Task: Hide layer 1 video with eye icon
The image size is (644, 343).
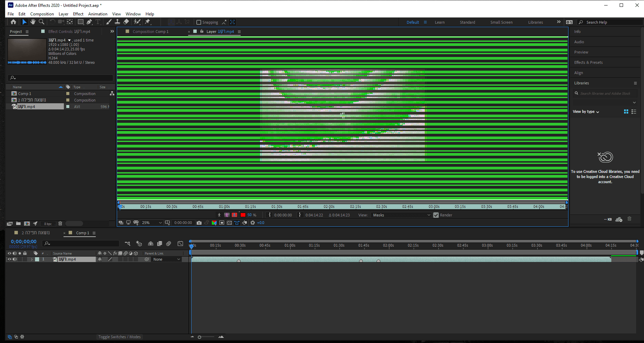Action: 9,259
